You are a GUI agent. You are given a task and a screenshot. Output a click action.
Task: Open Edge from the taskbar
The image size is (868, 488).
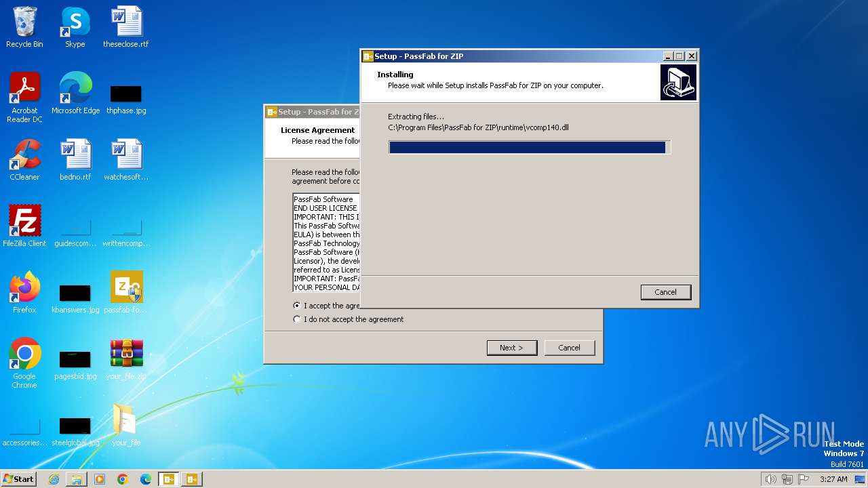click(146, 479)
